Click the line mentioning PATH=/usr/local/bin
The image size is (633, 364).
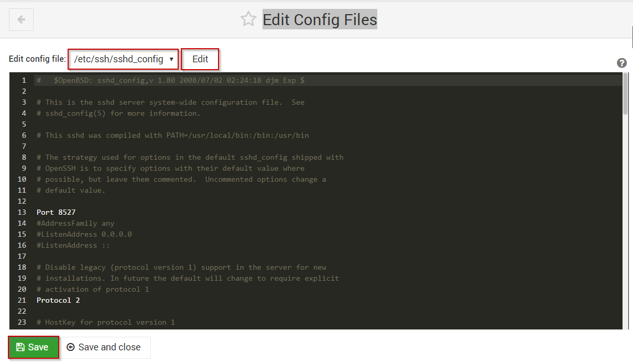click(x=173, y=135)
